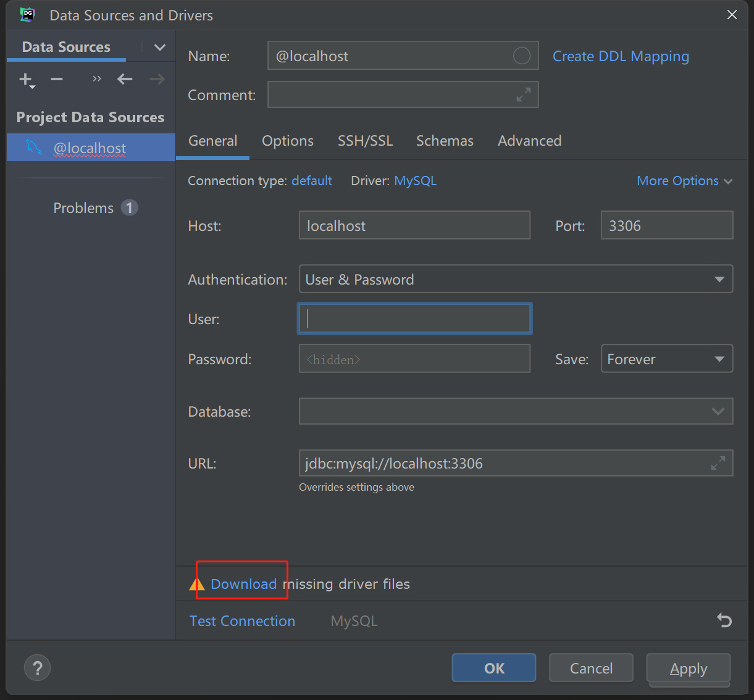This screenshot has width=754, height=700.
Task: Click the add data source plus icon
Action: click(26, 79)
